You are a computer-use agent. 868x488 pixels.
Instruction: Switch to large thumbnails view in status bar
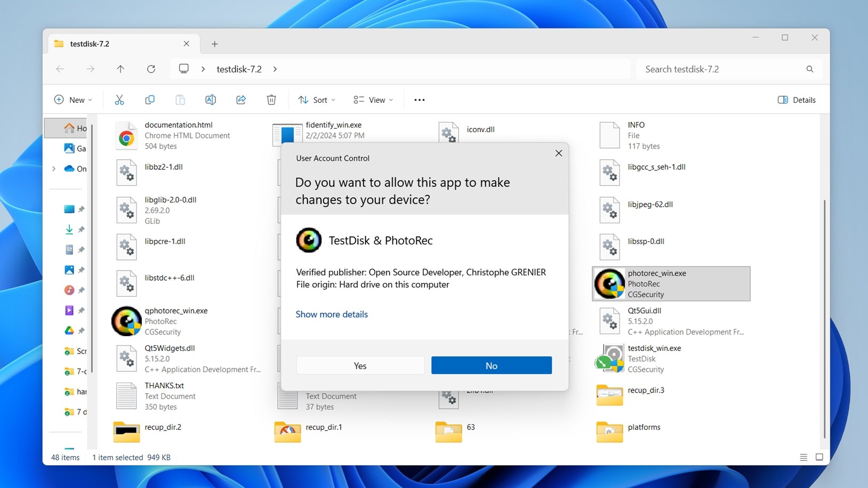tap(819, 457)
